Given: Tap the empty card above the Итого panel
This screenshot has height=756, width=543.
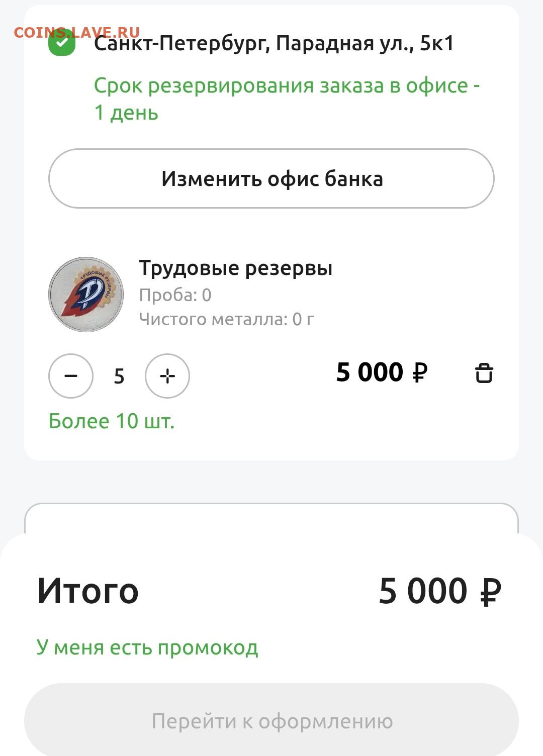Looking at the screenshot, I should click(x=271, y=519).
